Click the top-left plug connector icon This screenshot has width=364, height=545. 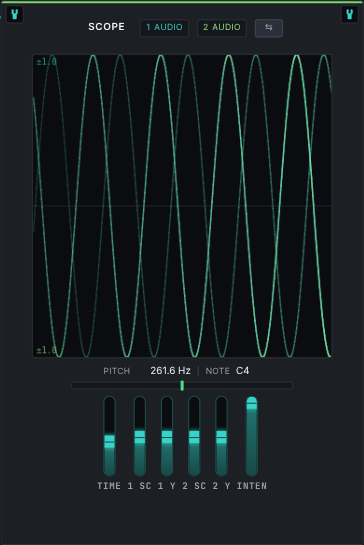[x=15, y=14]
